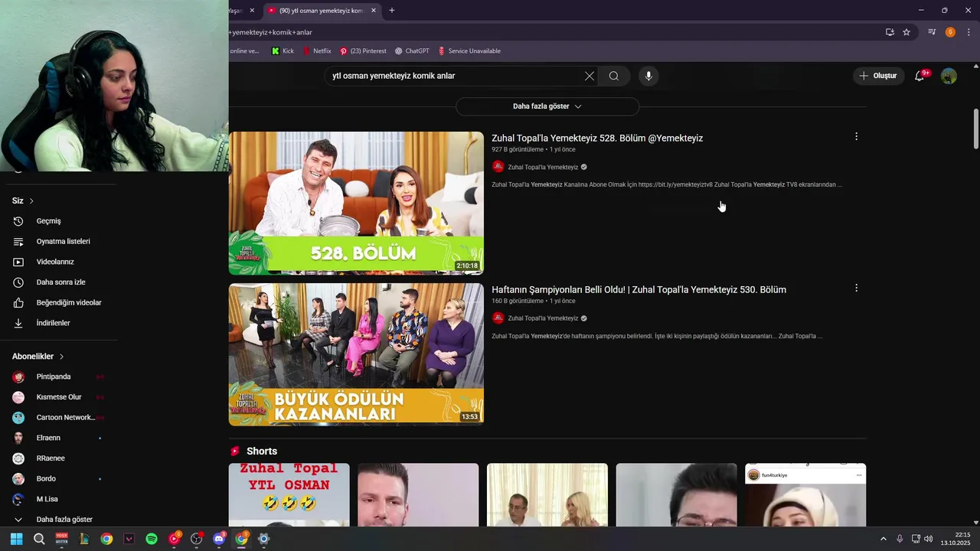This screenshot has width=980, height=551.
Task: Click the magnifier search button
Action: [x=614, y=76]
